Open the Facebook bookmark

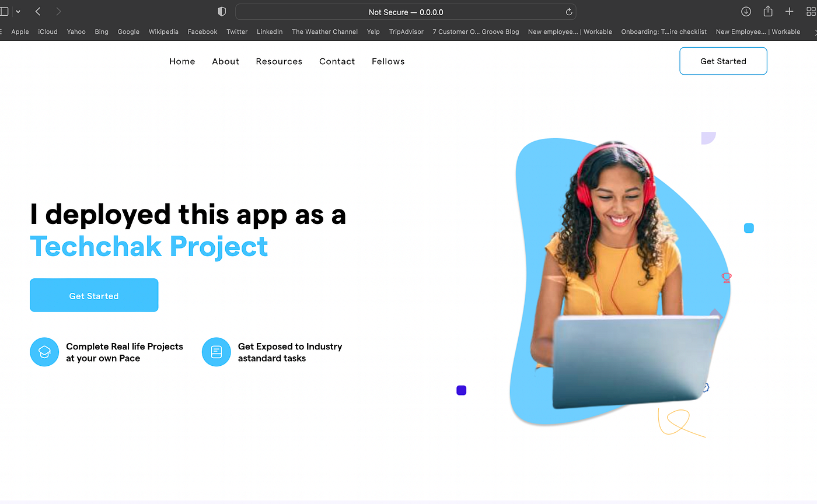202,32
